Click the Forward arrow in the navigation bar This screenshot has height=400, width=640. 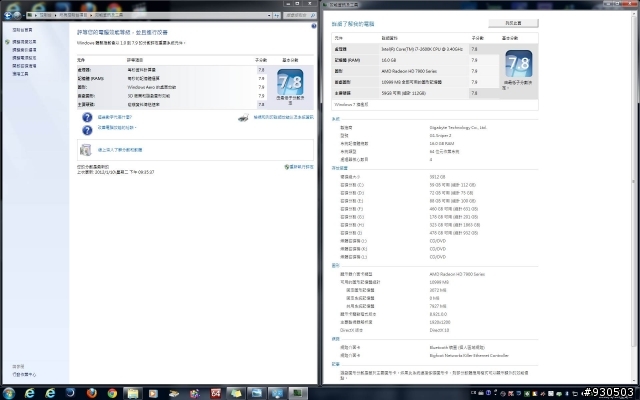[17, 16]
